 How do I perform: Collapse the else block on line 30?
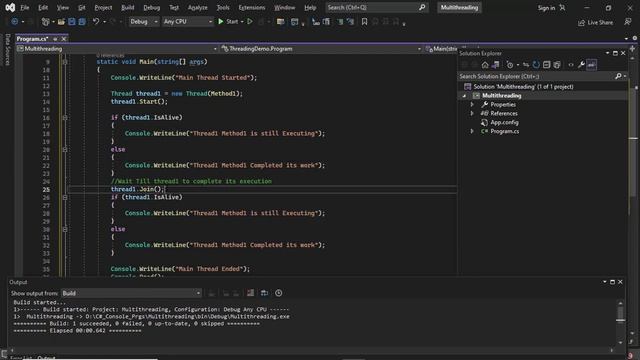(x=65, y=229)
